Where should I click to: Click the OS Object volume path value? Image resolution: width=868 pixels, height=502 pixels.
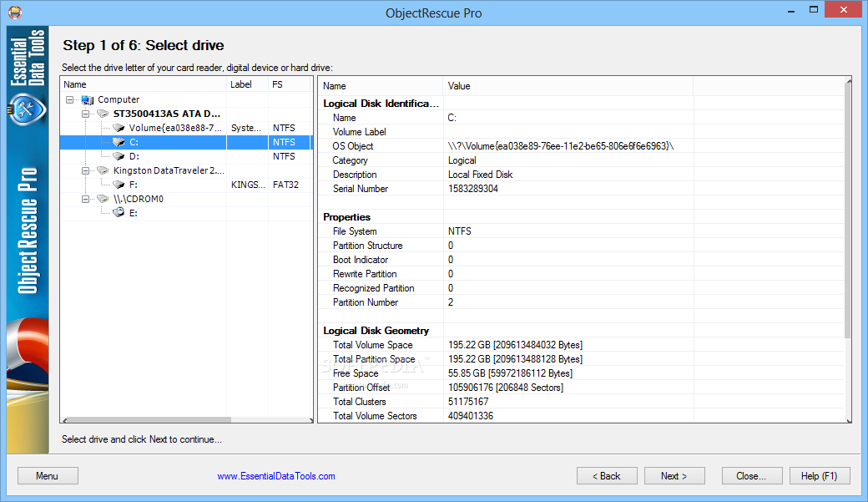click(561, 146)
